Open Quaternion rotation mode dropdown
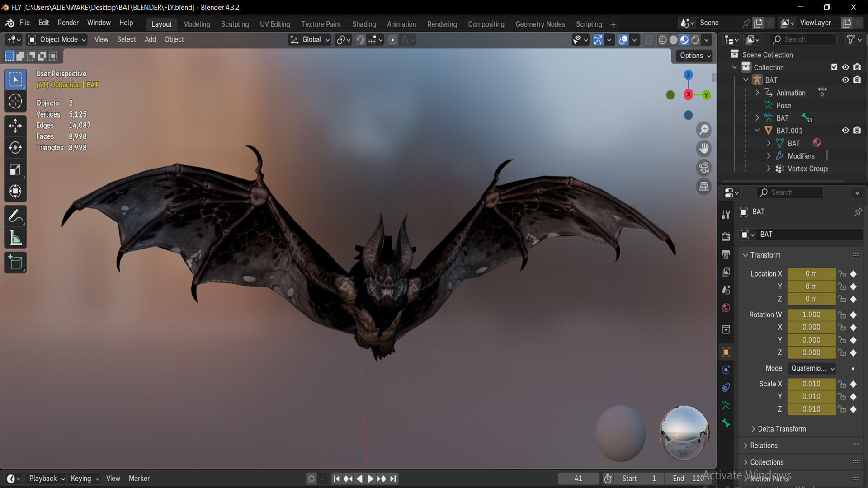This screenshot has width=868, height=488. click(811, 368)
